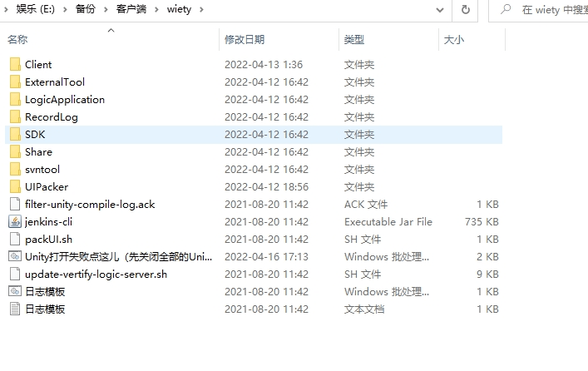Click the 2022-04-12 18:56 date cell
588x371 pixels.
(x=267, y=187)
